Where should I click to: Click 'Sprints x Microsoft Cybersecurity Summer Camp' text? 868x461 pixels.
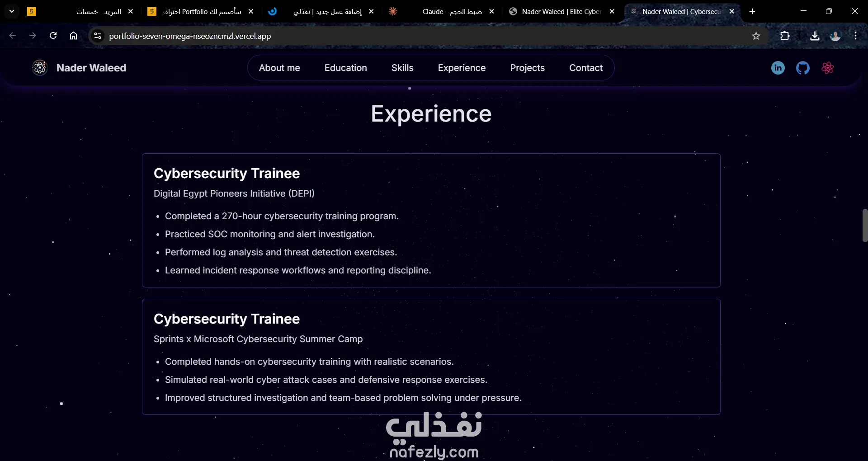(258, 339)
